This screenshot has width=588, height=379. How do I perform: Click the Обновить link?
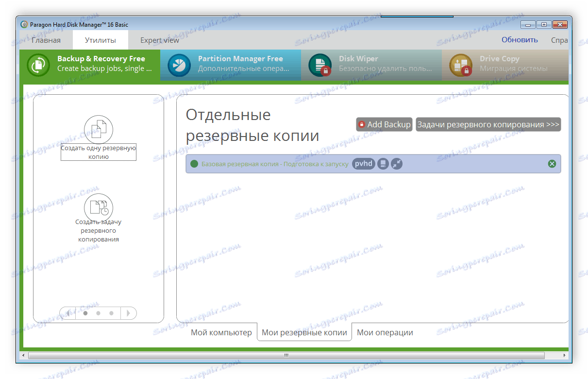[x=520, y=40]
